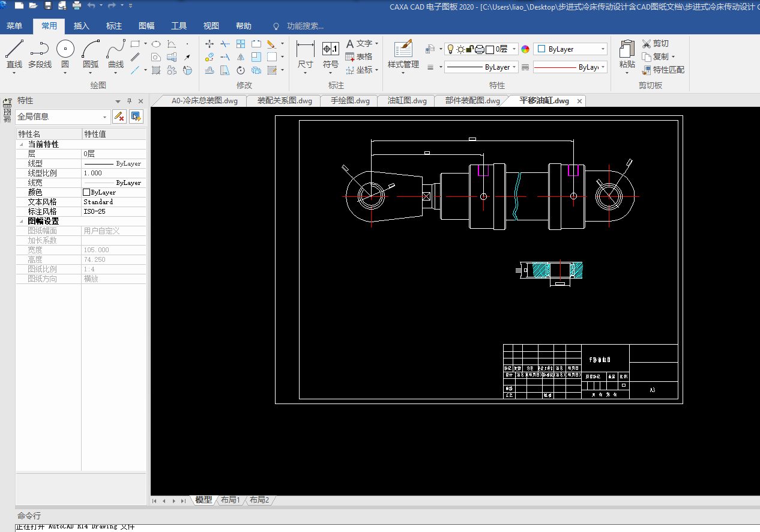Switch to 部件装配图.dwg document tab
760x532 pixels.
tap(472, 101)
